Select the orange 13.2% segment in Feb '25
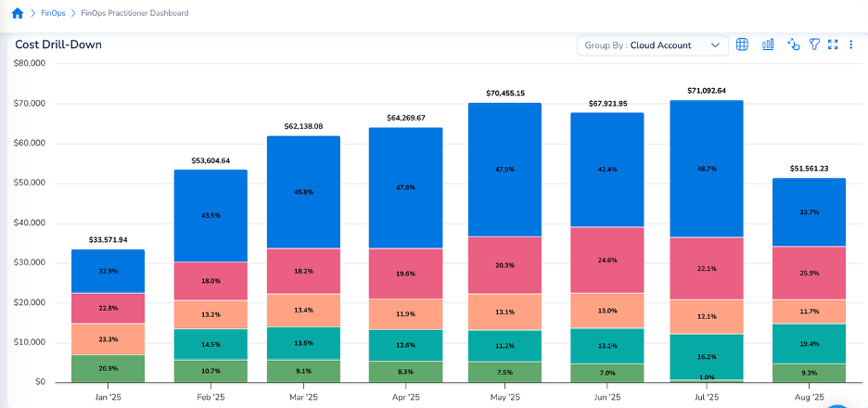868x408 pixels. (211, 313)
